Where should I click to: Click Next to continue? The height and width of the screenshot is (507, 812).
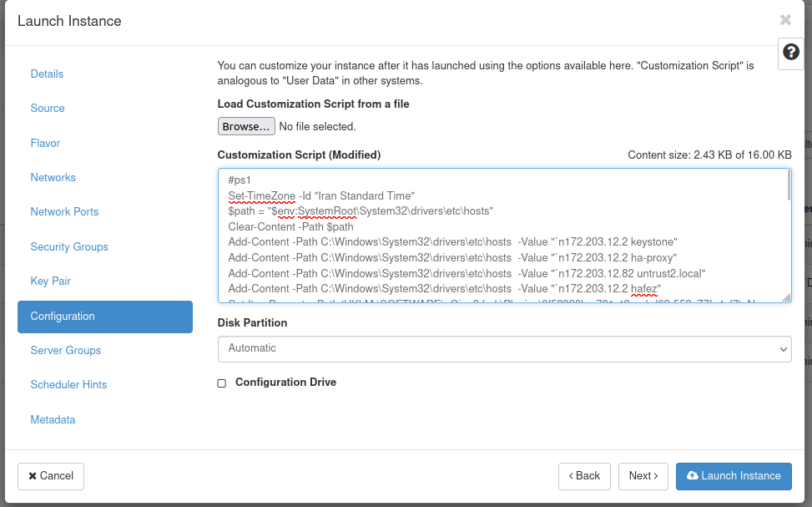coord(643,476)
